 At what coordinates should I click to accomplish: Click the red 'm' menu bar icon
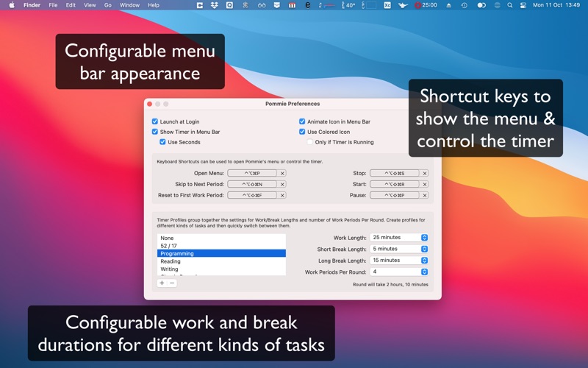(x=292, y=5)
